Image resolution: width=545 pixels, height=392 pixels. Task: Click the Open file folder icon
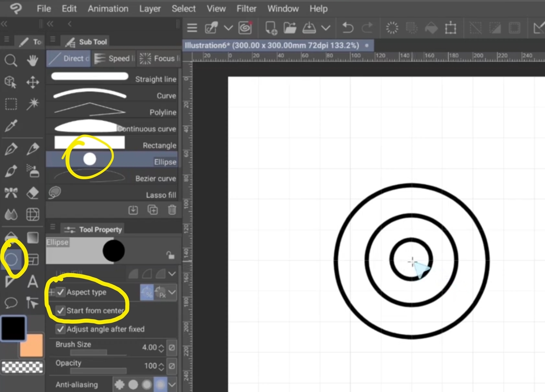coord(290,28)
